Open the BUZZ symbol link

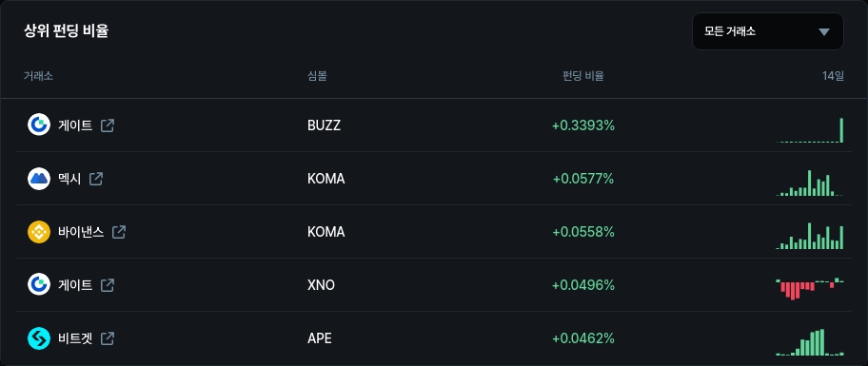[324, 125]
